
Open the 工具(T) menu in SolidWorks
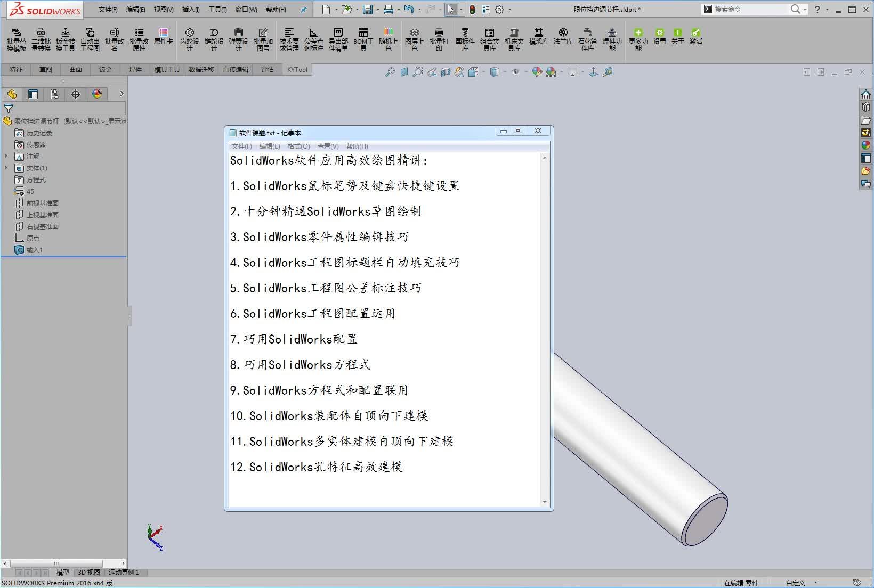(217, 10)
